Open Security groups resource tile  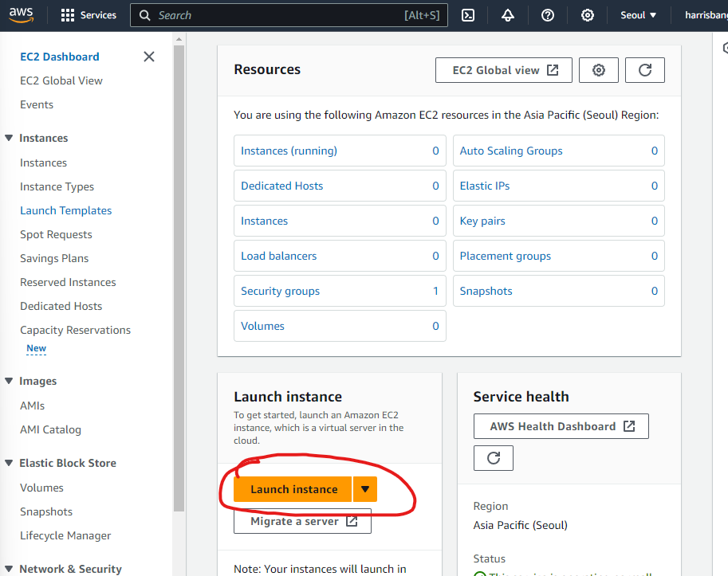pyautogui.click(x=340, y=291)
